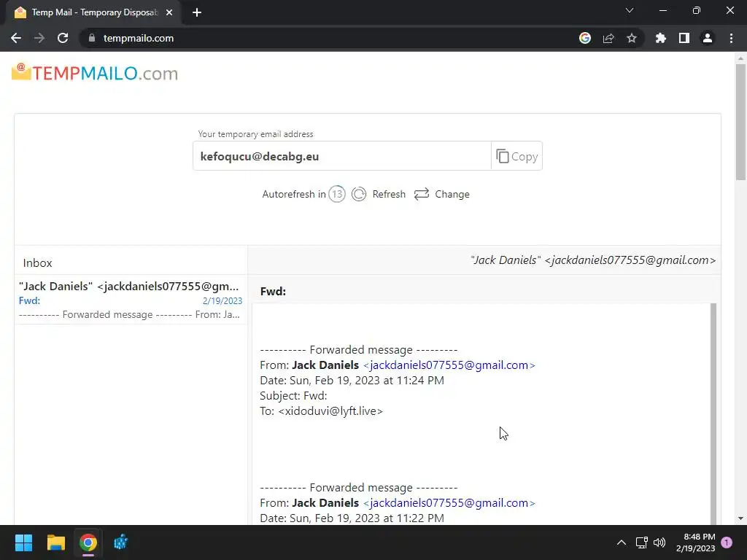
Task: Click the volume speaker icon
Action: [x=659, y=542]
